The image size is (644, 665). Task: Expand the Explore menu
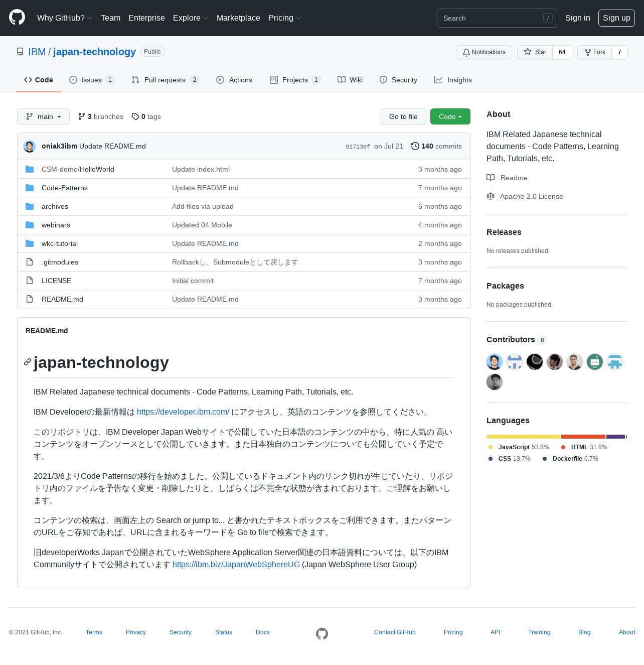pos(191,18)
